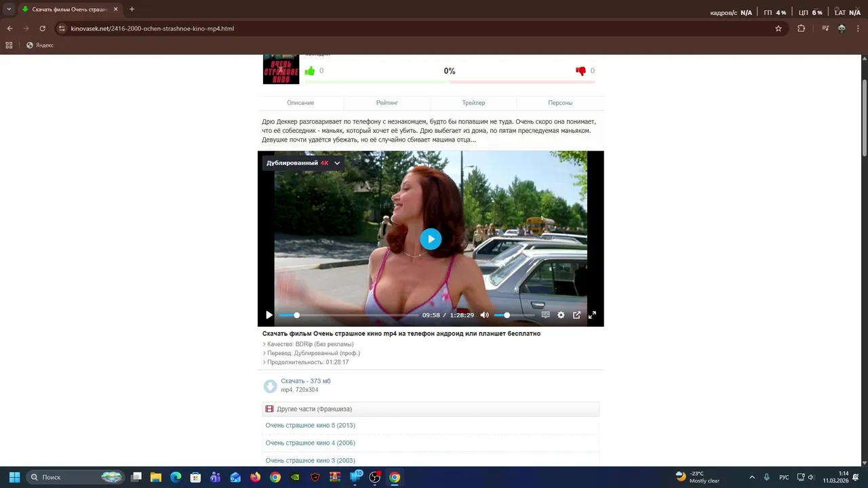The image size is (868, 488).
Task: Open a new browser tab
Action: coord(132,9)
